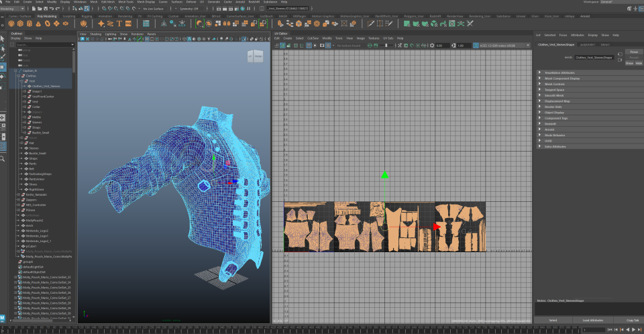The width and height of the screenshot is (644, 334).
Task: Click the shelf icon with crossed swords
Action: pyautogui.click(x=470, y=24)
